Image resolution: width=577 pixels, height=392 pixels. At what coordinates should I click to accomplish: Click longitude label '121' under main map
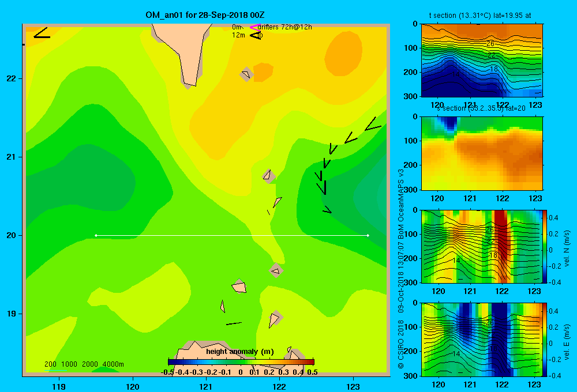[206, 386]
